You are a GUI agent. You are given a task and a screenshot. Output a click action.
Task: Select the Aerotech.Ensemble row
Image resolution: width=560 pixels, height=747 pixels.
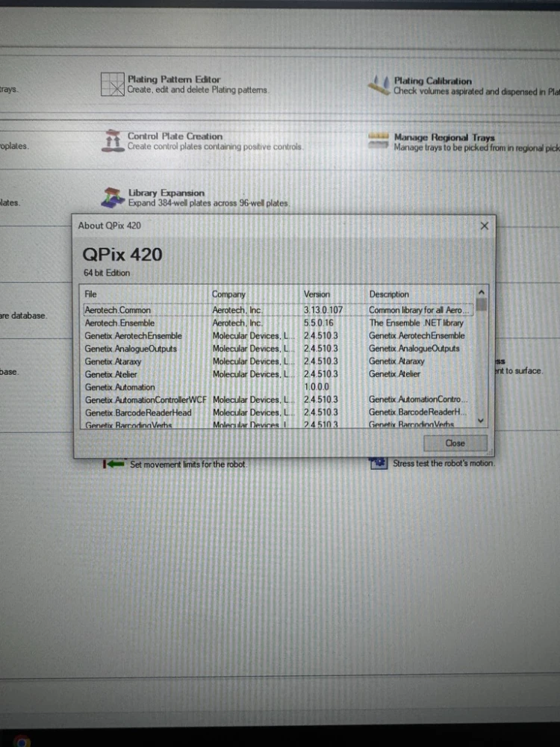(120, 323)
